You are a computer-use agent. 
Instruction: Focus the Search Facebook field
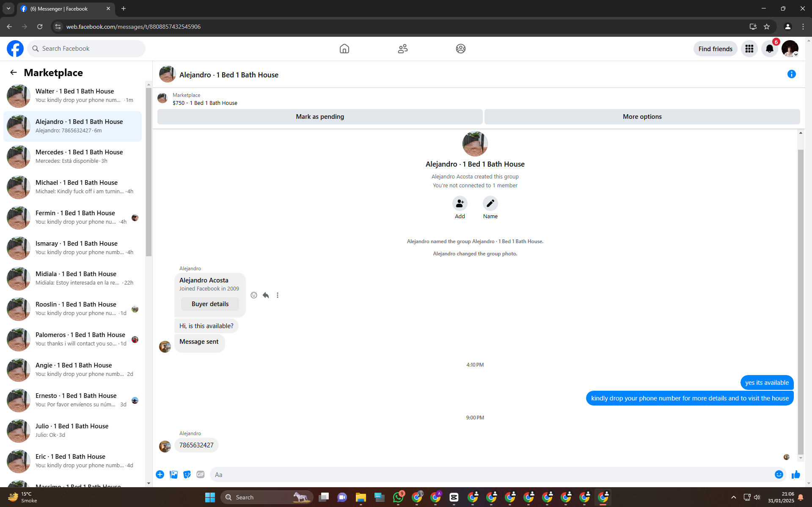coord(86,49)
